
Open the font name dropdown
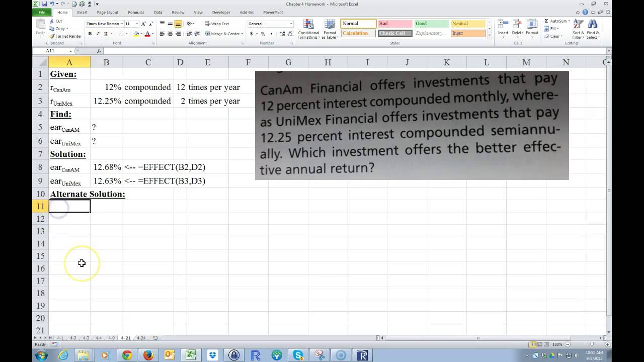tap(122, 24)
